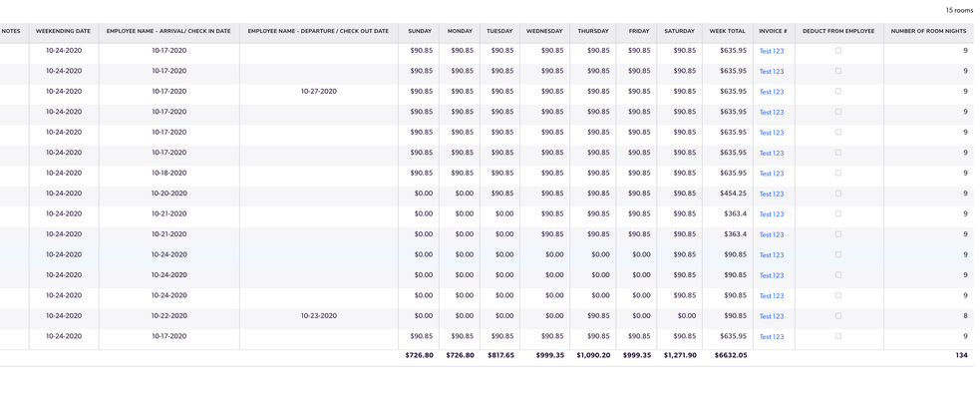The height and width of the screenshot is (399, 980).
Task: Select the $454.25 week total cell
Action: pyautogui.click(x=733, y=194)
